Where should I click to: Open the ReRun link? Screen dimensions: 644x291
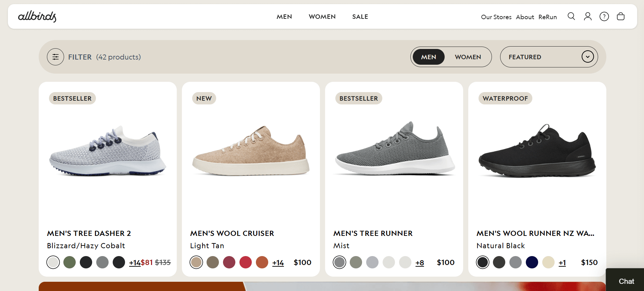point(547,17)
